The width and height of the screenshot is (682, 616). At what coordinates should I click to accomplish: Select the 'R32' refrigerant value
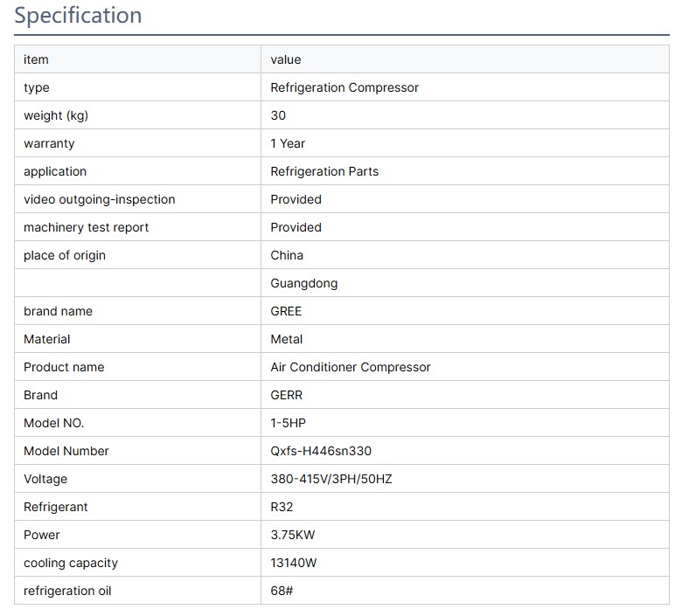[x=283, y=507]
